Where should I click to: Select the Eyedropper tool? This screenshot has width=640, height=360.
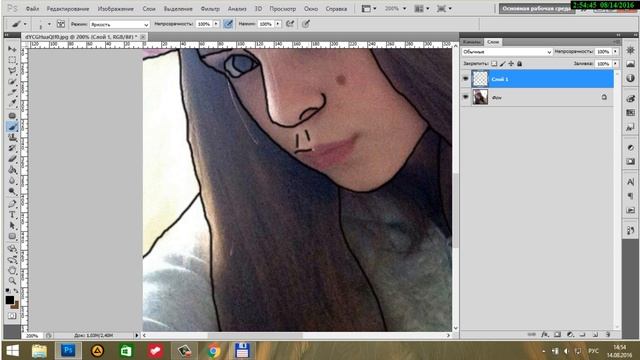[x=12, y=103]
